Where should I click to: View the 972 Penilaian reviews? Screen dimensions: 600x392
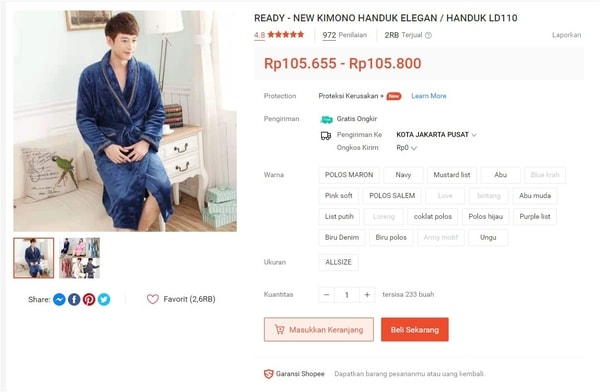tap(344, 35)
